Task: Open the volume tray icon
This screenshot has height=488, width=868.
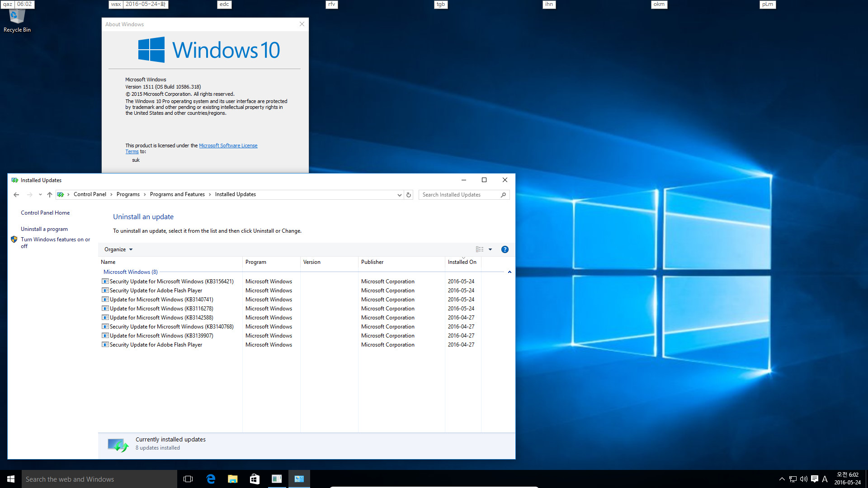Action: [804, 479]
